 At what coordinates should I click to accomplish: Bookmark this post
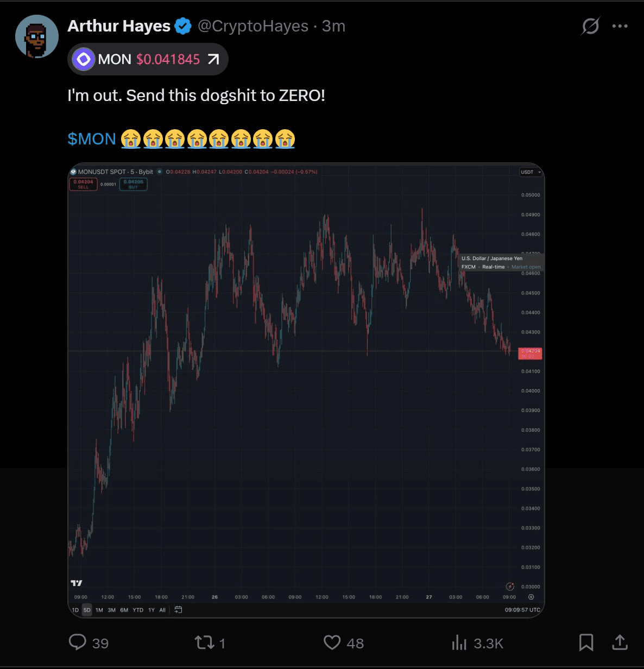click(586, 642)
